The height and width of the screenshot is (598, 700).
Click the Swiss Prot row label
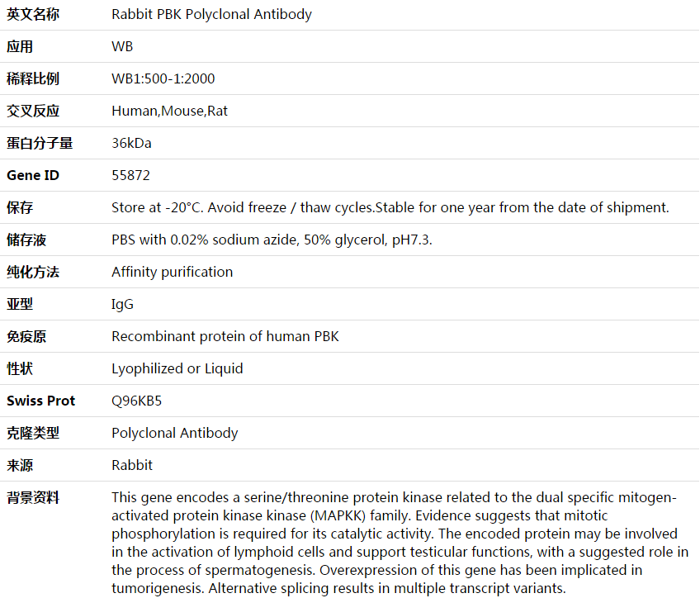point(40,401)
